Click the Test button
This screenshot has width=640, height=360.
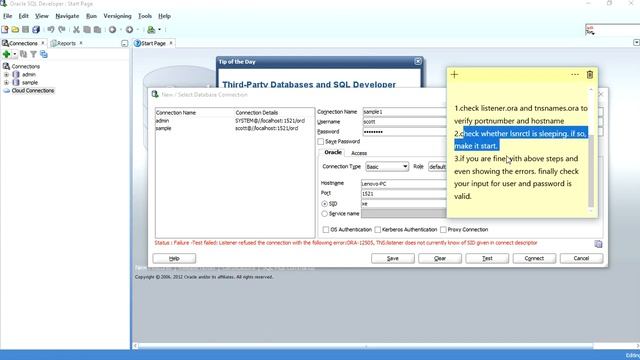[487, 258]
